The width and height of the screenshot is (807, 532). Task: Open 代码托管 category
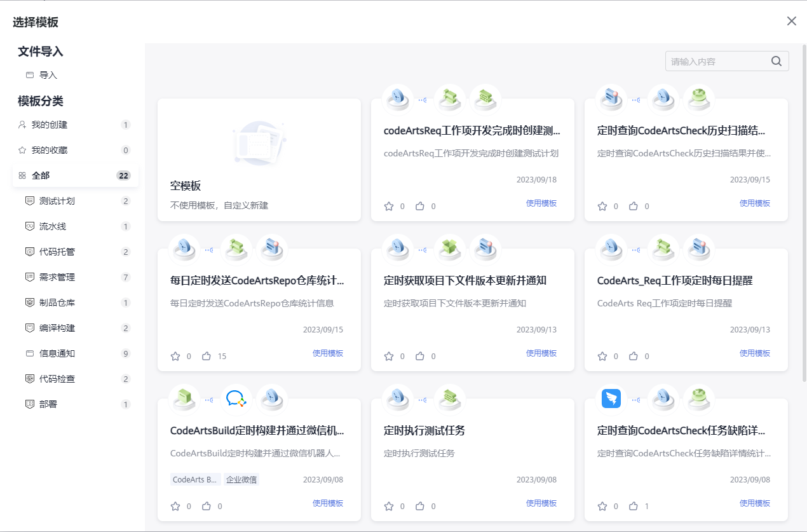pos(76,252)
